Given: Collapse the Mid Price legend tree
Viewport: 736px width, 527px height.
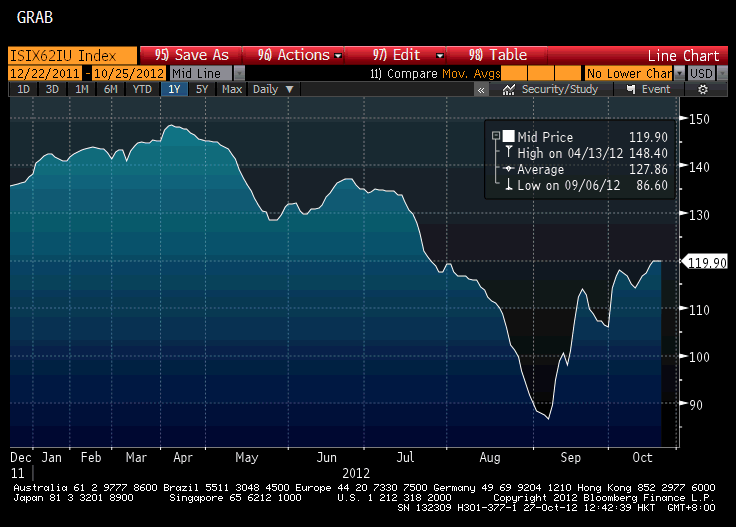Looking at the screenshot, I should (x=495, y=137).
